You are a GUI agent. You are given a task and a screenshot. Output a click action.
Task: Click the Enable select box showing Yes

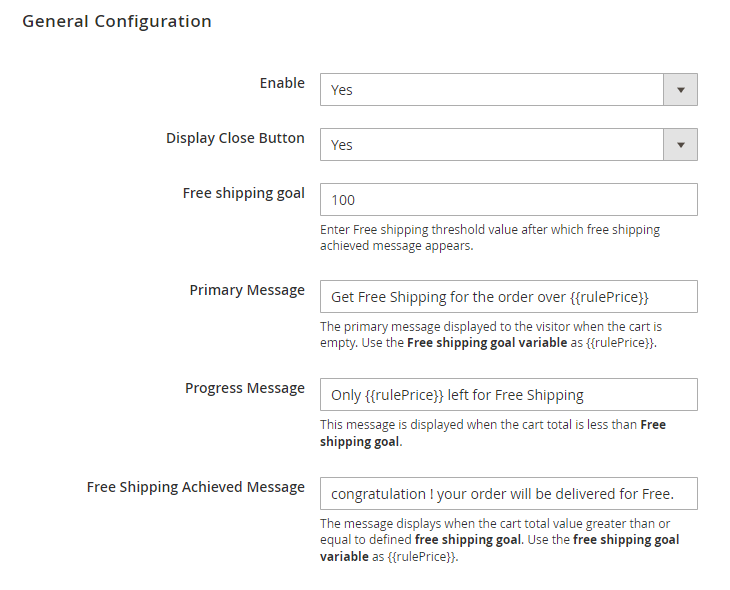coord(492,89)
